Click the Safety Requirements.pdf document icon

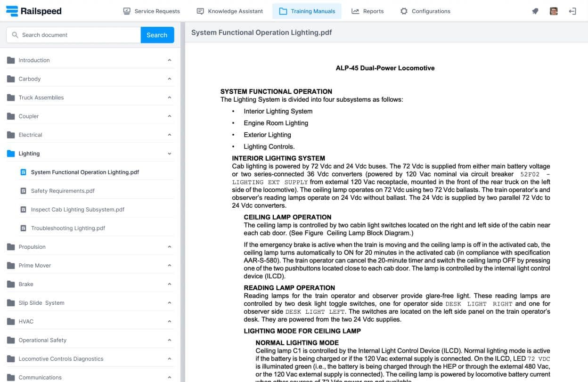(x=23, y=191)
